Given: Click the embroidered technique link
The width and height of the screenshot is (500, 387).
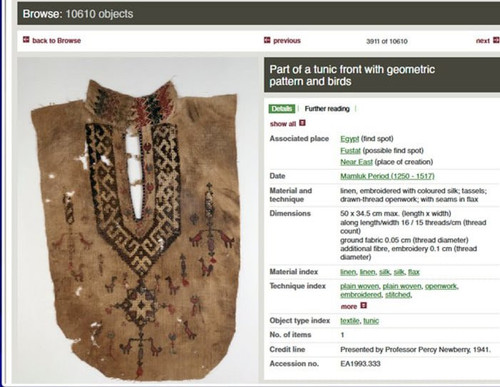Looking at the screenshot, I should (361, 295).
